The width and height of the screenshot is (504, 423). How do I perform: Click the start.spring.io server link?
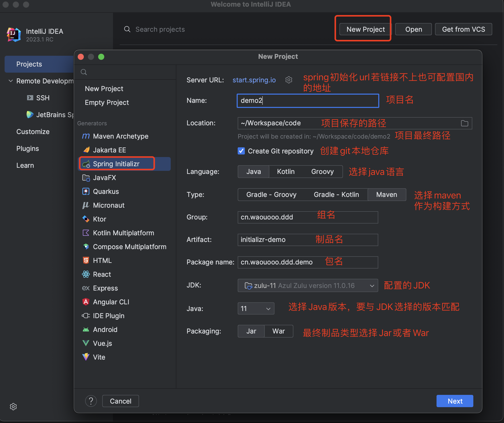click(254, 80)
